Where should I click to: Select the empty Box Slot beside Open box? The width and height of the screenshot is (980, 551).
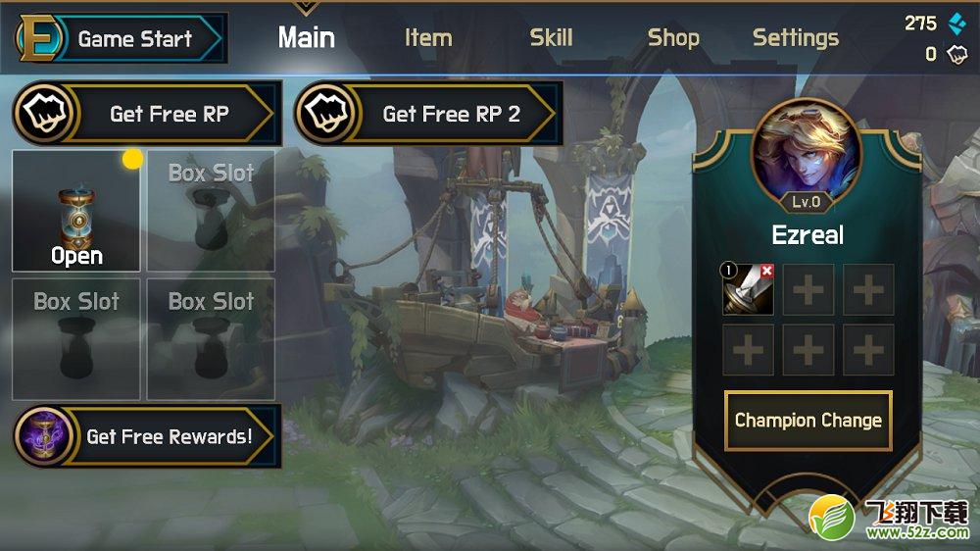coord(211,212)
